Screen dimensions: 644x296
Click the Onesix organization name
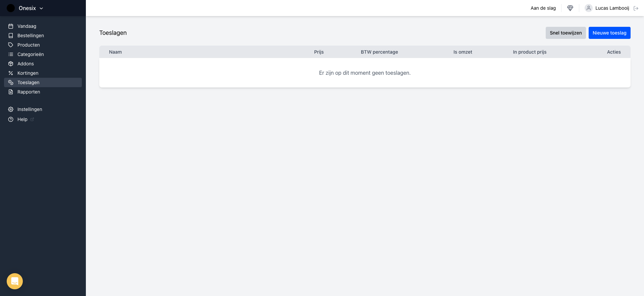(27, 8)
